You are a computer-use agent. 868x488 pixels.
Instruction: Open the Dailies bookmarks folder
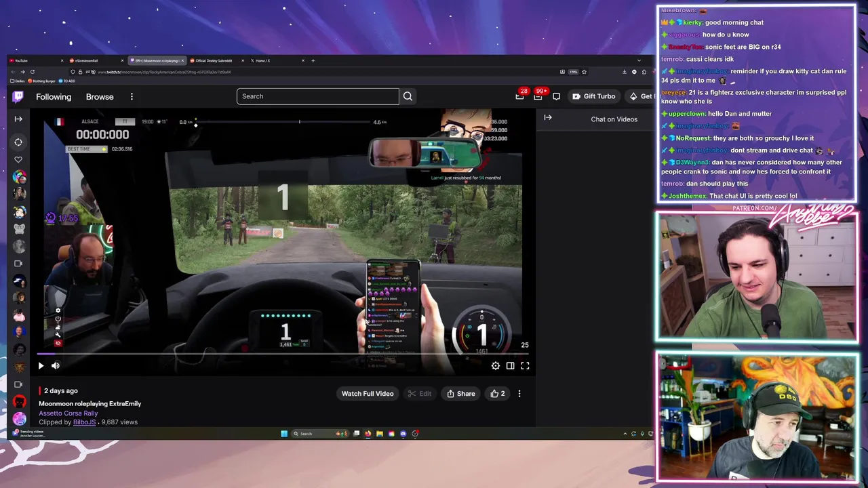pyautogui.click(x=18, y=81)
